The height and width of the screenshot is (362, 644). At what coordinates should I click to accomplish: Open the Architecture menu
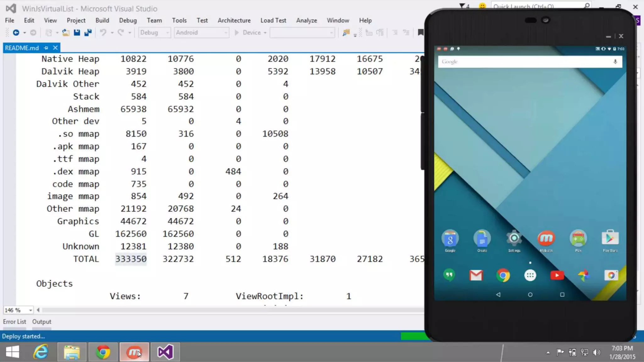[x=234, y=20]
